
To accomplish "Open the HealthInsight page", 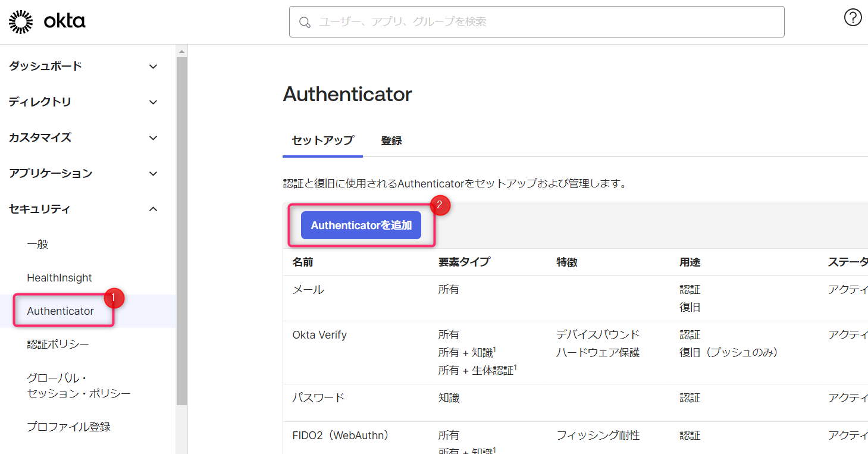I will (59, 277).
